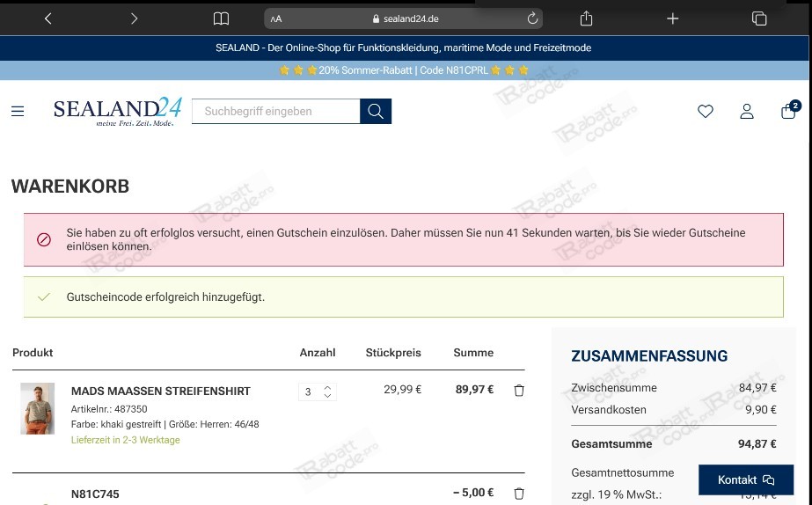This screenshot has height=505, width=812.
Task: Show the Safari tab overview
Action: coord(759,18)
